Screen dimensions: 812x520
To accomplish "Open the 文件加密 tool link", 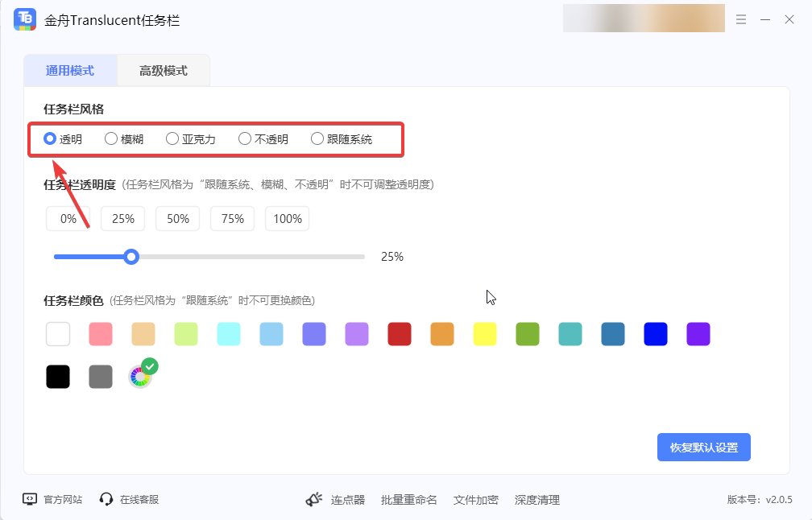I will [475, 499].
